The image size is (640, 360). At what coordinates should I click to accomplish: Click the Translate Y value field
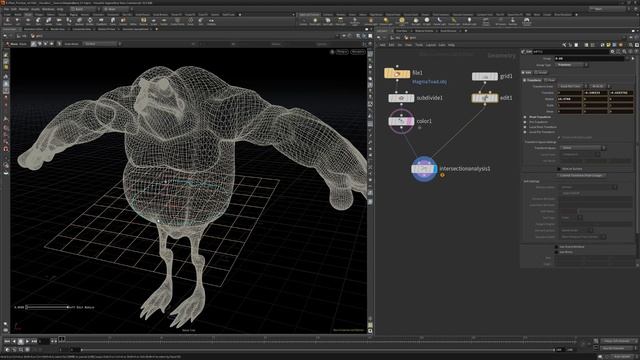[596, 93]
